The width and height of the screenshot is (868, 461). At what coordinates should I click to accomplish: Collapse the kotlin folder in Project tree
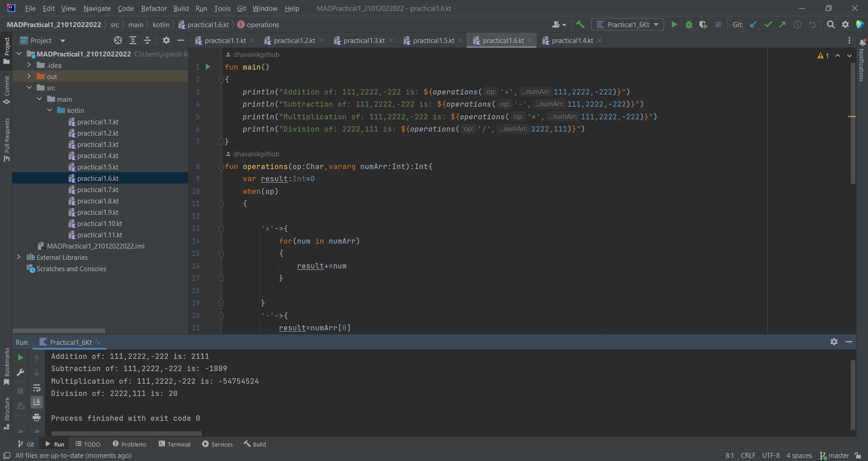click(x=50, y=110)
